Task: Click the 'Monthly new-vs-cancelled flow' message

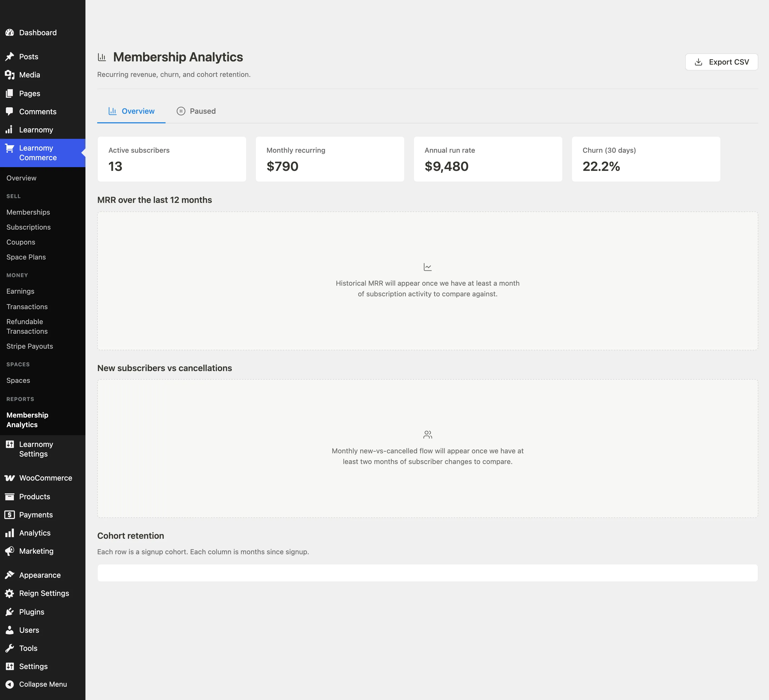Action: [x=427, y=456]
